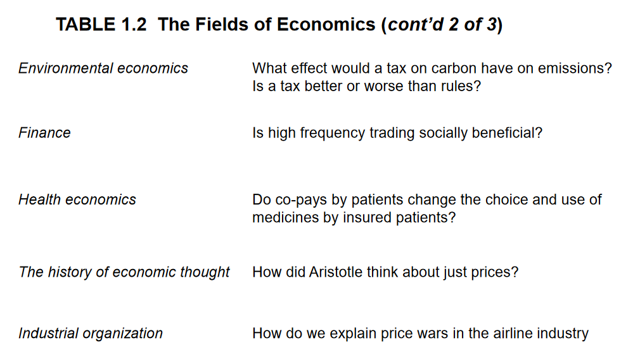
Task: Click the italic 'cont'd 2 of 3' text
Action: [x=442, y=25]
